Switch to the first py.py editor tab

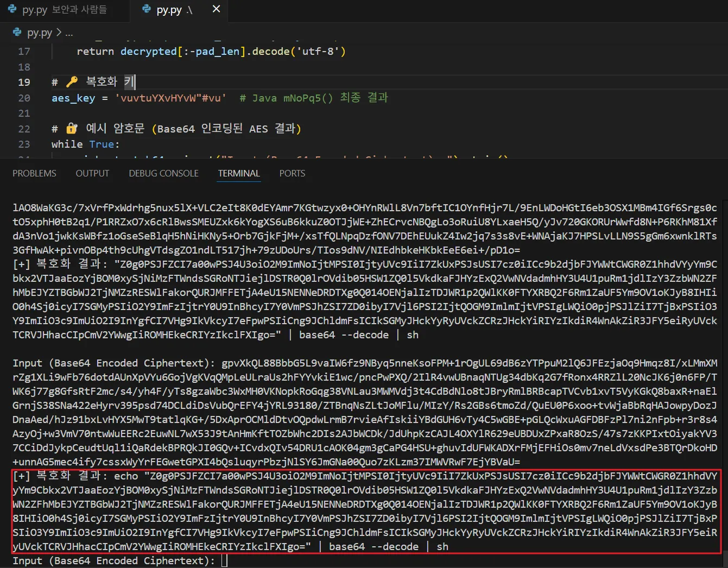tap(64, 10)
